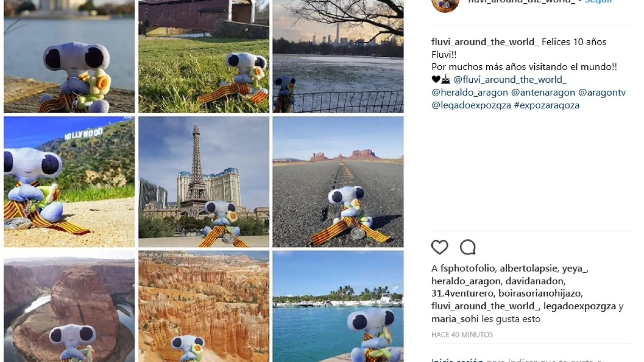Image resolution: width=644 pixels, height=362 pixels.
Task: Open maria_sohi's profile in likes list
Action: [x=455, y=319]
